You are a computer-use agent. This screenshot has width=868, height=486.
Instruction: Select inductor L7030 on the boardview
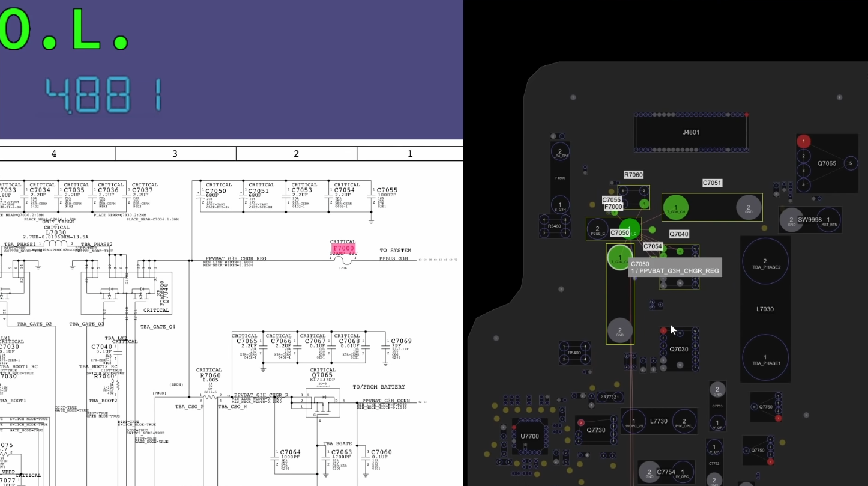(765, 309)
